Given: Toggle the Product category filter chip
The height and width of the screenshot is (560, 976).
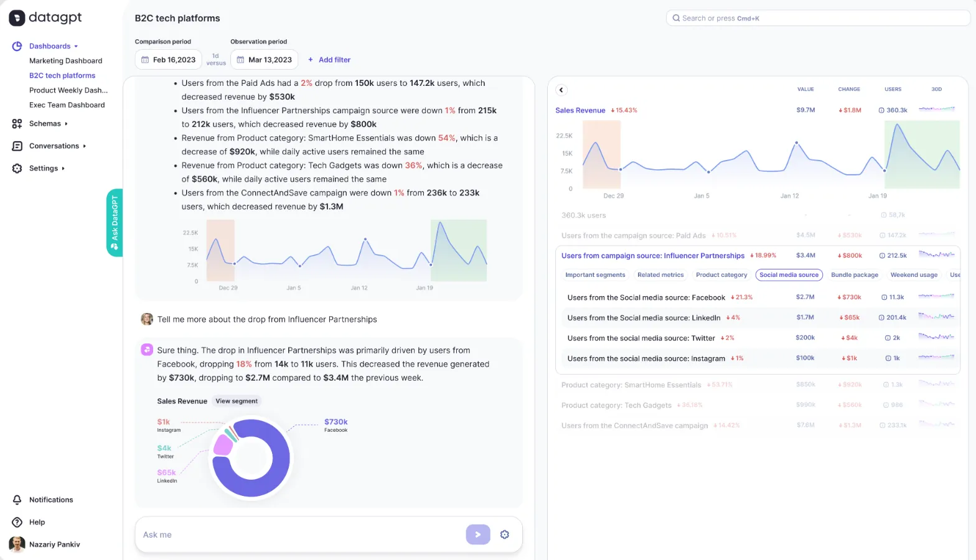Looking at the screenshot, I should tap(721, 275).
